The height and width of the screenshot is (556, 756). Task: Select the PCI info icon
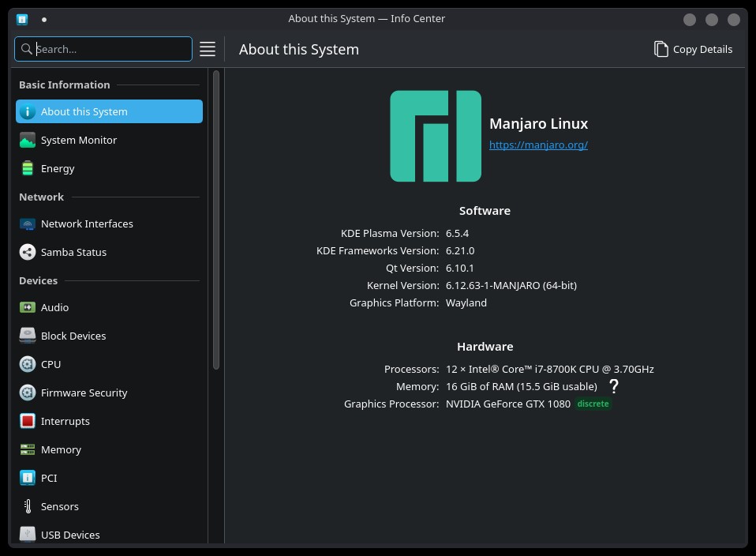[28, 478]
